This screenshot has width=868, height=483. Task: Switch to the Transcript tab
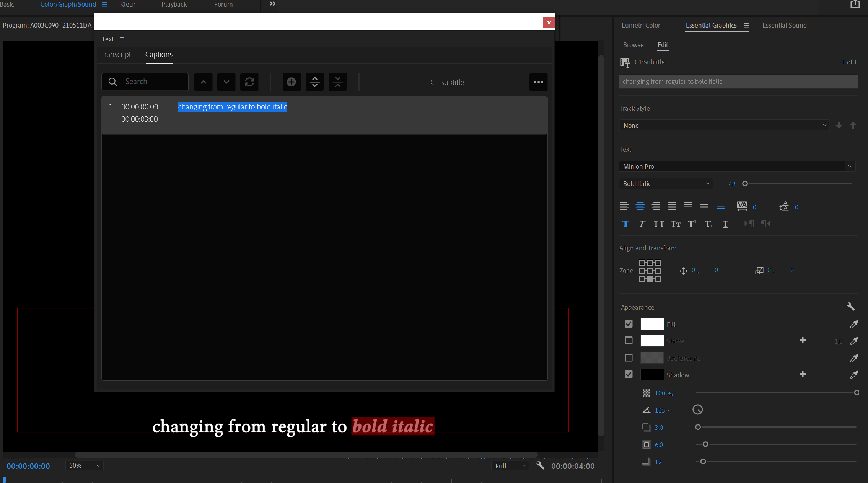pos(116,55)
